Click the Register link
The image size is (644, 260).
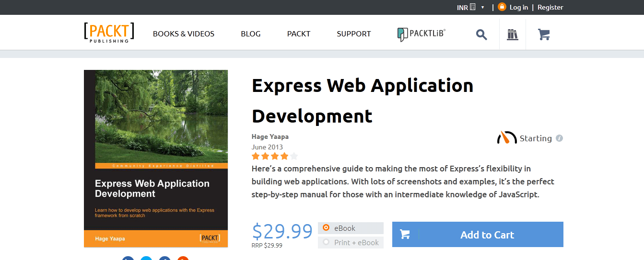pyautogui.click(x=550, y=7)
